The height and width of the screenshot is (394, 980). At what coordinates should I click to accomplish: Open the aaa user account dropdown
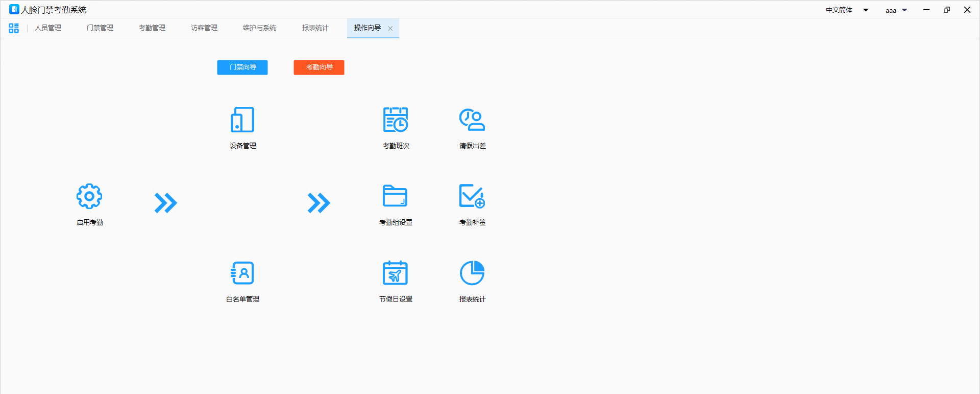coord(896,10)
